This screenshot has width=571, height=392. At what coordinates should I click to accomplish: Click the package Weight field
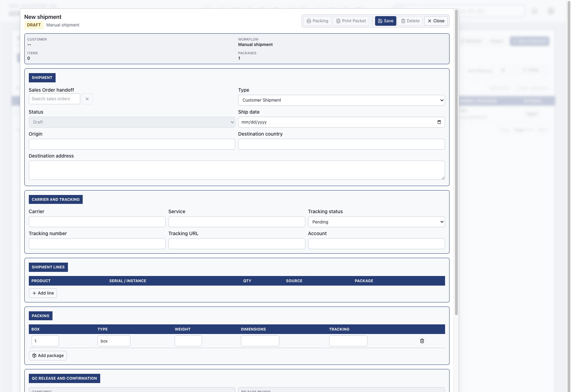coord(188,341)
